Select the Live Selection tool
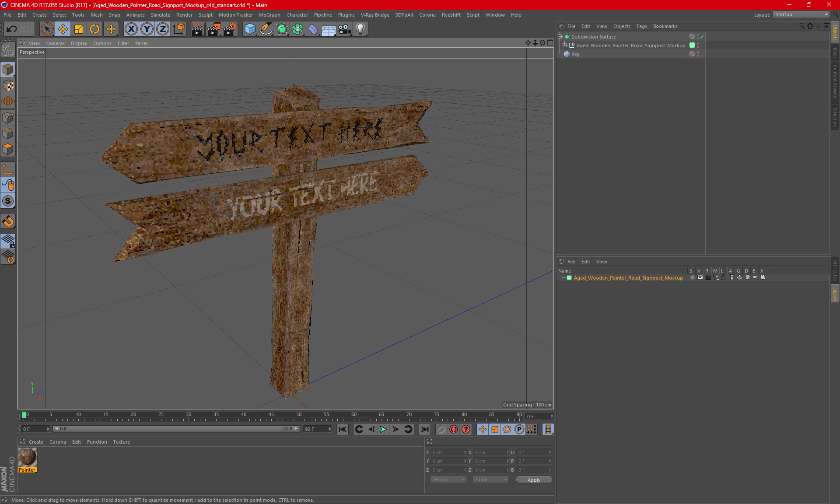Image resolution: width=840 pixels, height=504 pixels. pos(47,29)
